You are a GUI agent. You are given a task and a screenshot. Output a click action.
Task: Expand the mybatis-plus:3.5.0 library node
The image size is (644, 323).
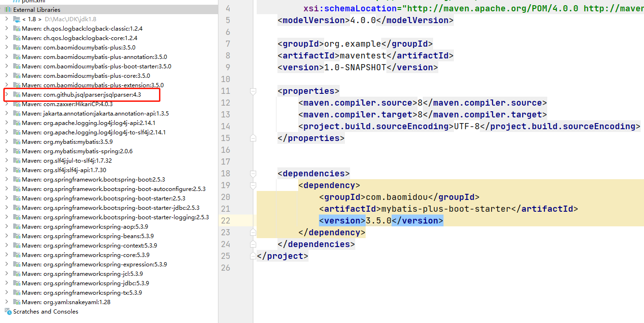pyautogui.click(x=7, y=47)
